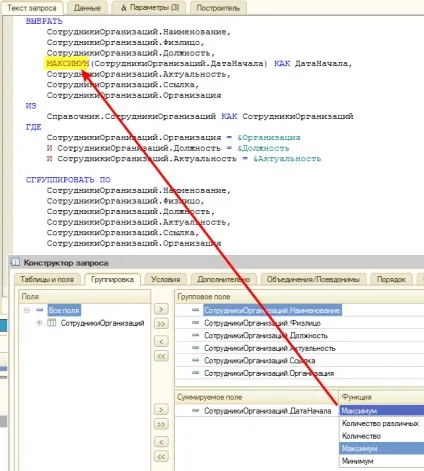This screenshot has width=424, height=471.
Task: Remove a group field with < button
Action: tap(161, 342)
